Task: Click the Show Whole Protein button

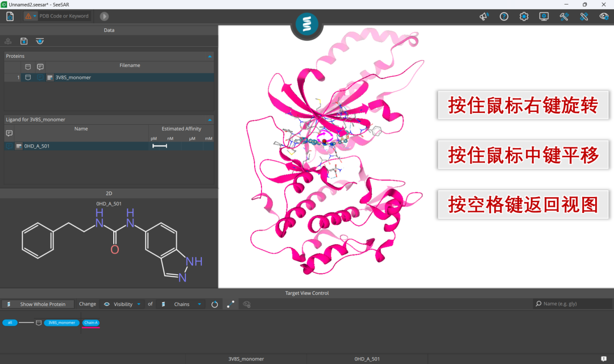Action: 38,304
